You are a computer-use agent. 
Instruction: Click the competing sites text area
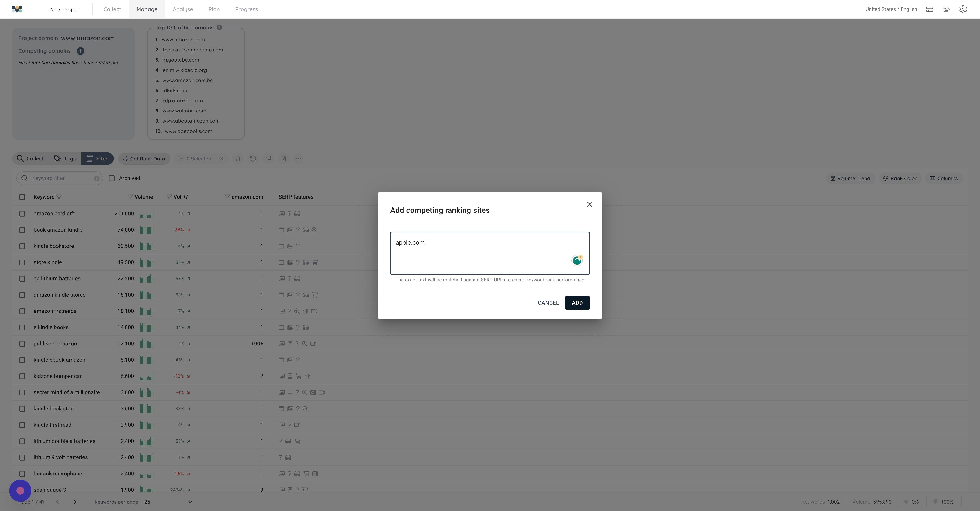[490, 253]
